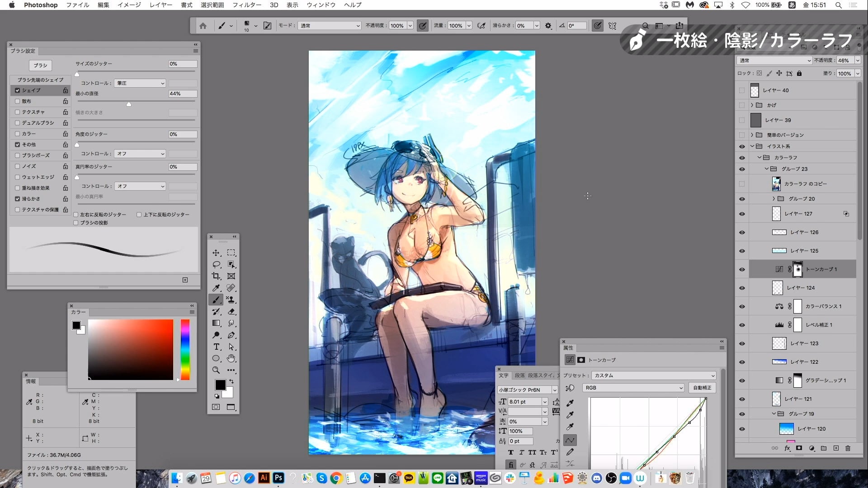The width and height of the screenshot is (868, 488).
Task: Uncheck the シェイプ brush option
Action: pyautogui.click(x=17, y=90)
